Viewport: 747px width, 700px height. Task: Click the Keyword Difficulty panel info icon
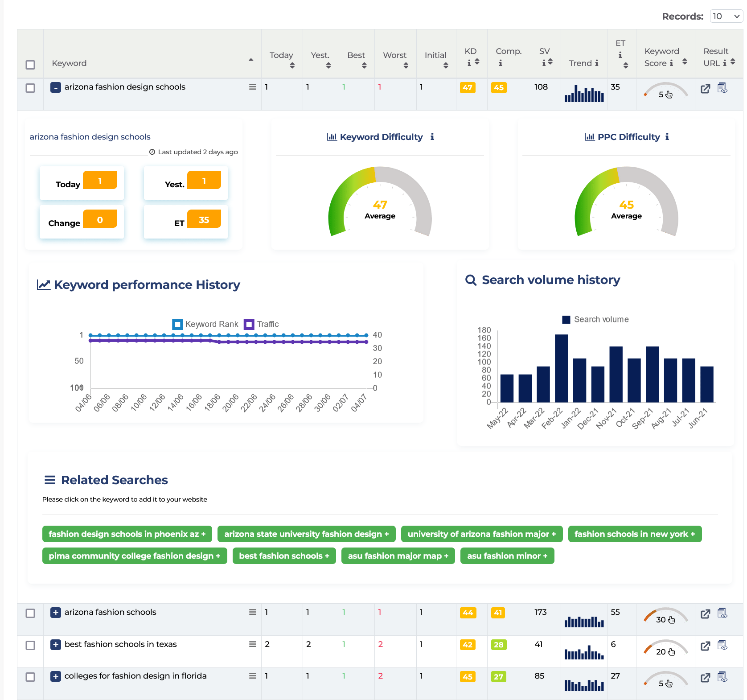432,137
